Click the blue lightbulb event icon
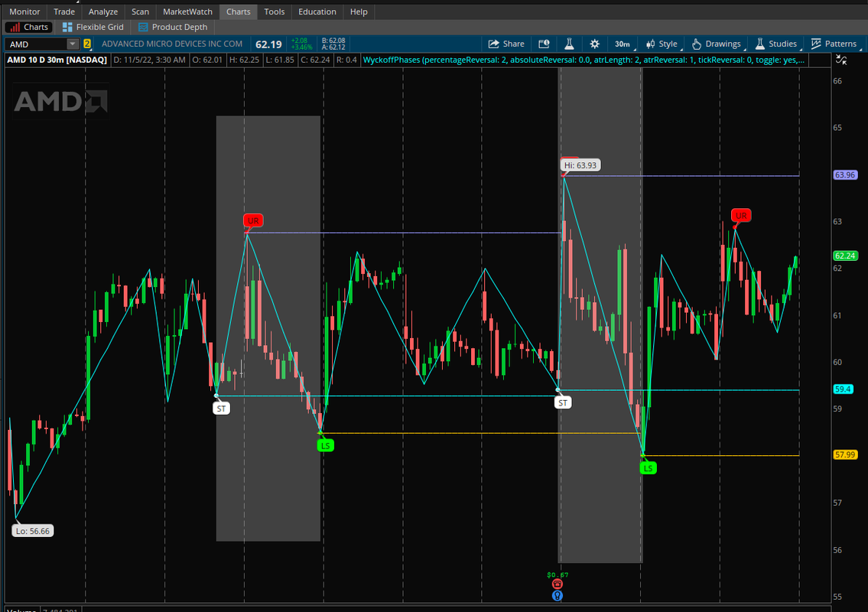Image resolution: width=868 pixels, height=612 pixels. click(558, 596)
